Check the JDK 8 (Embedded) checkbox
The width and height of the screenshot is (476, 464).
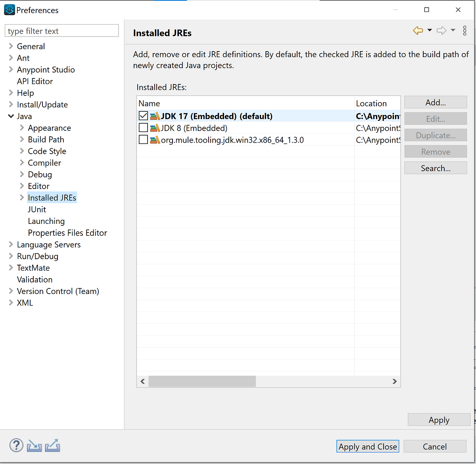point(143,128)
